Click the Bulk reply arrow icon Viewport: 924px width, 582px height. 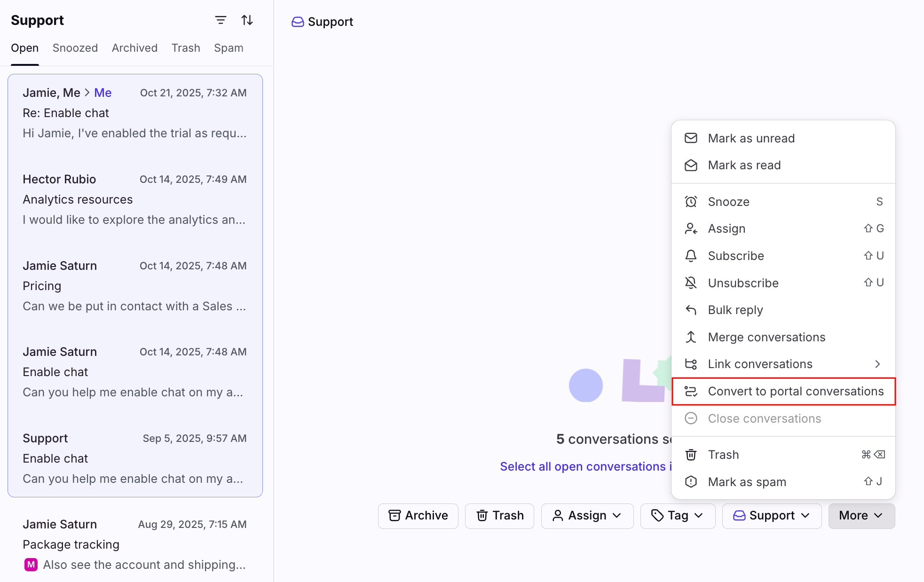(x=691, y=310)
